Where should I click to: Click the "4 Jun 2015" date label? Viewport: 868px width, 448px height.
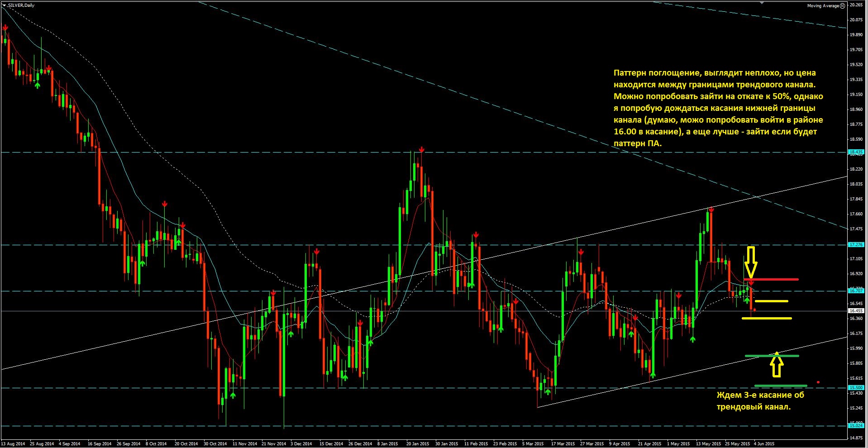(764, 444)
